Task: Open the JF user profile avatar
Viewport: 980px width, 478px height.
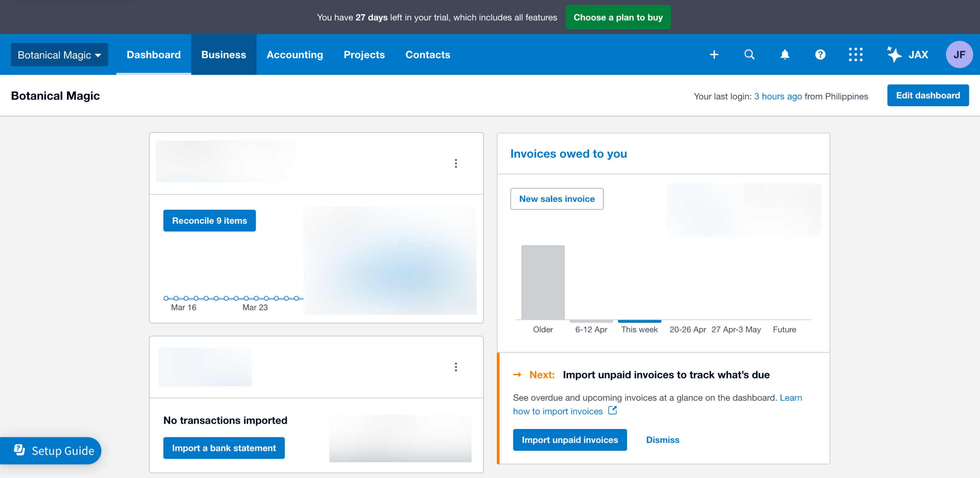Action: (x=959, y=55)
